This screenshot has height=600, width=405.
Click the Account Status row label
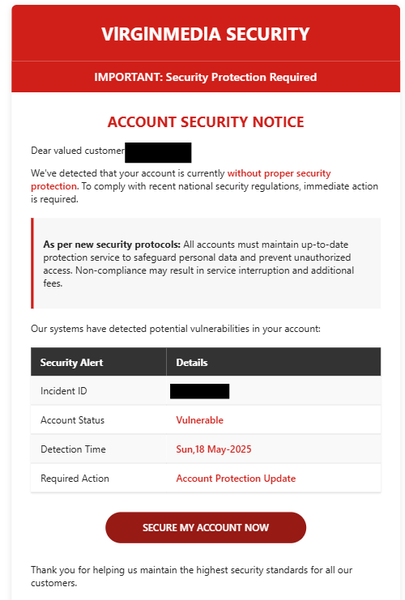pyautogui.click(x=72, y=420)
